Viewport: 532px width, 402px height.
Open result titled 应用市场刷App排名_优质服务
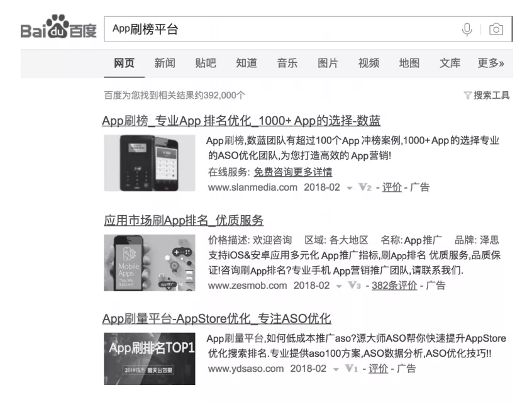183,220
